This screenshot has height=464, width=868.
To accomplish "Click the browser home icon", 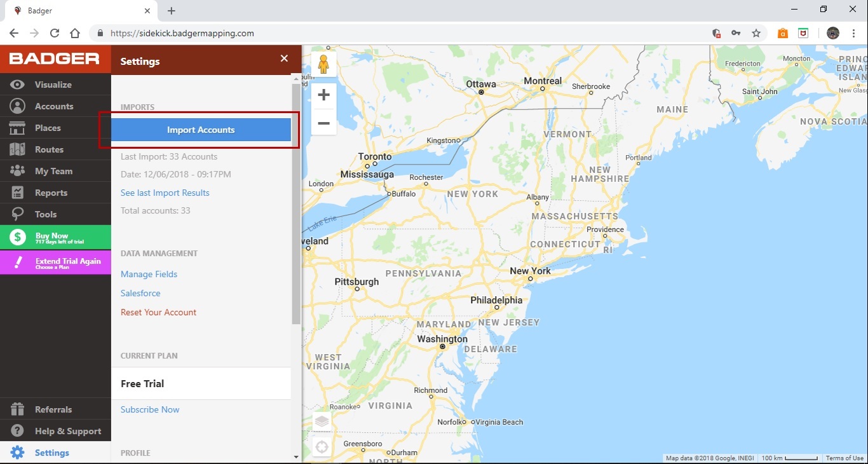I will coord(75,33).
